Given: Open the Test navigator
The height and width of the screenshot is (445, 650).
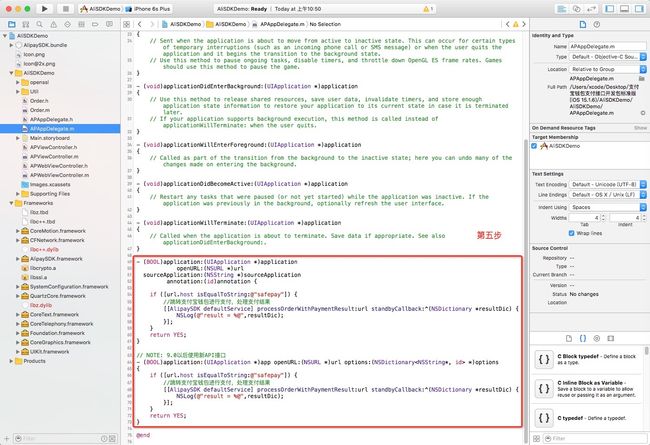Looking at the screenshot, I should 67,24.
